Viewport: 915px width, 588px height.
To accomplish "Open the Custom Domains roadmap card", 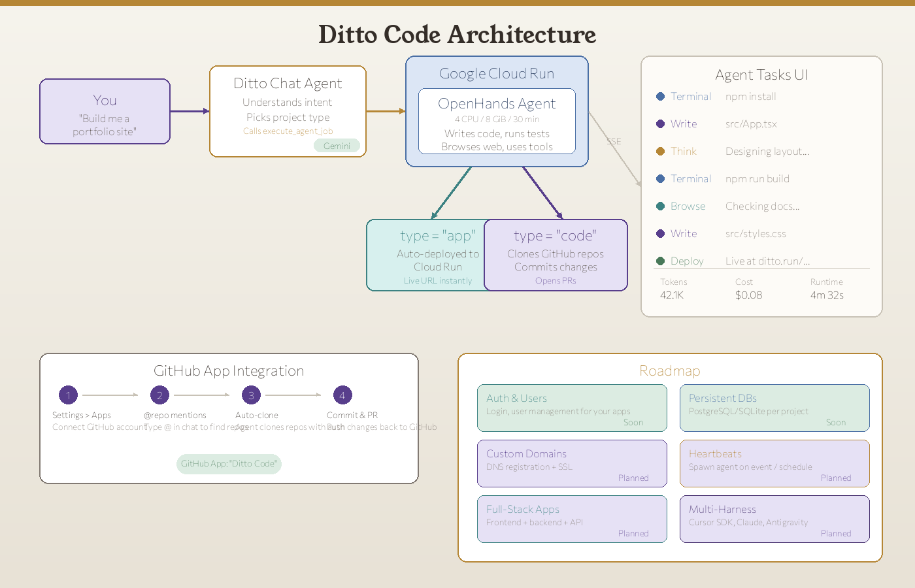I will pyautogui.click(x=572, y=464).
